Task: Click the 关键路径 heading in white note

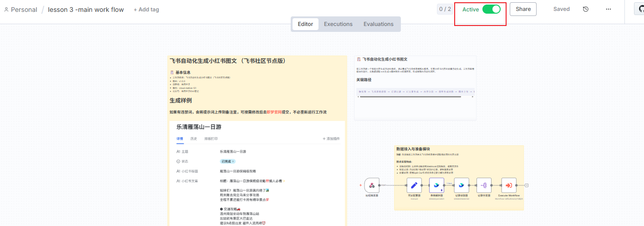Action: [364, 80]
